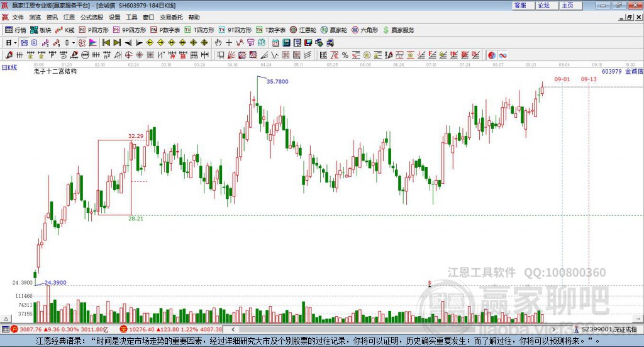Open the 江恩轮 Gann wheel tool

303,30
